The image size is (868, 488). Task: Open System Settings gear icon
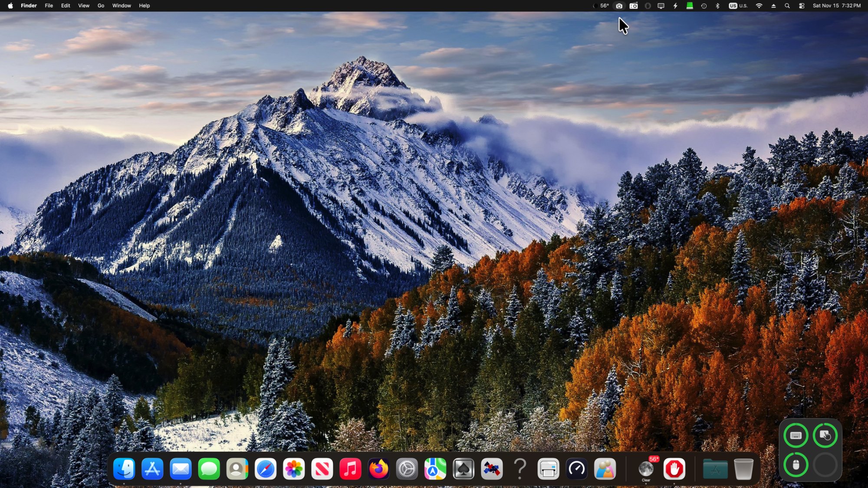(x=407, y=469)
